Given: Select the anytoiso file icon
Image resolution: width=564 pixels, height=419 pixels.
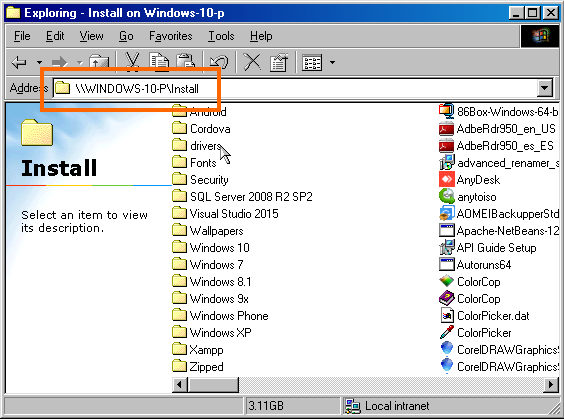Looking at the screenshot, I should pyautogui.click(x=447, y=196).
